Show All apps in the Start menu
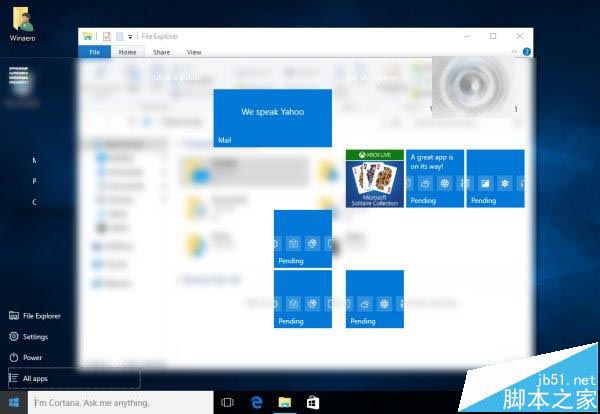This screenshot has height=414, width=600. point(74,378)
